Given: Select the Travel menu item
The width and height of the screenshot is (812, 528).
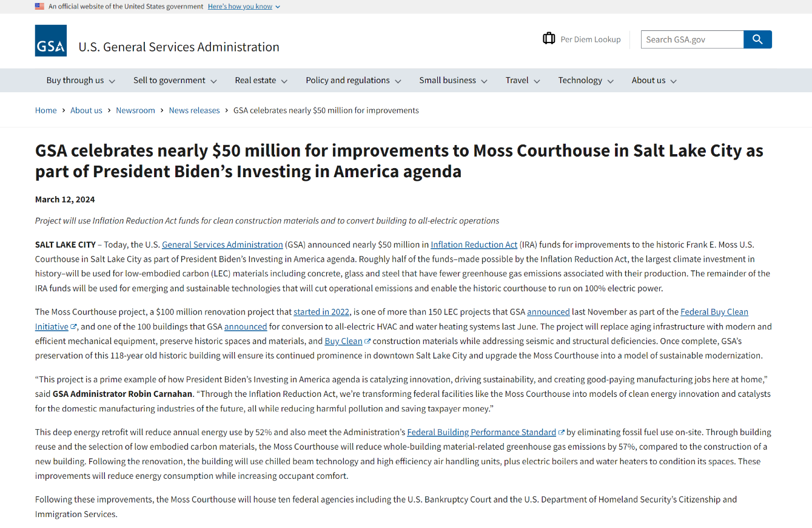Looking at the screenshot, I should tap(522, 80).
